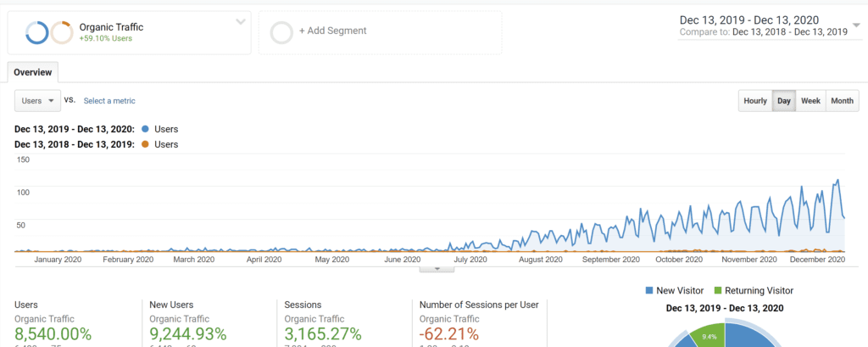Click the Dec 13, 2019 - Dec 13, 2020 date range
This screenshot has width=868, height=347.
[x=749, y=20]
